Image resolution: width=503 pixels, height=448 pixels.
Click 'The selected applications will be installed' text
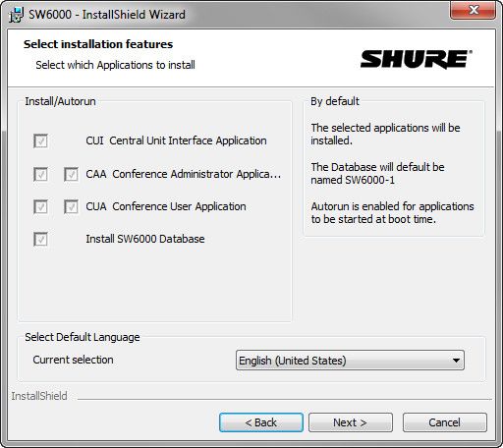tap(385, 134)
